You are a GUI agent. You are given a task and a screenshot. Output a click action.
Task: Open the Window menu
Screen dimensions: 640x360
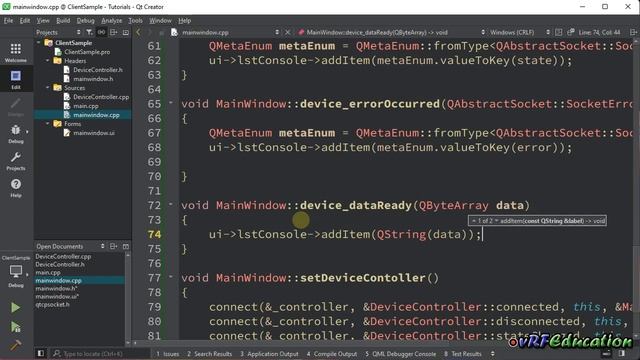[160, 20]
